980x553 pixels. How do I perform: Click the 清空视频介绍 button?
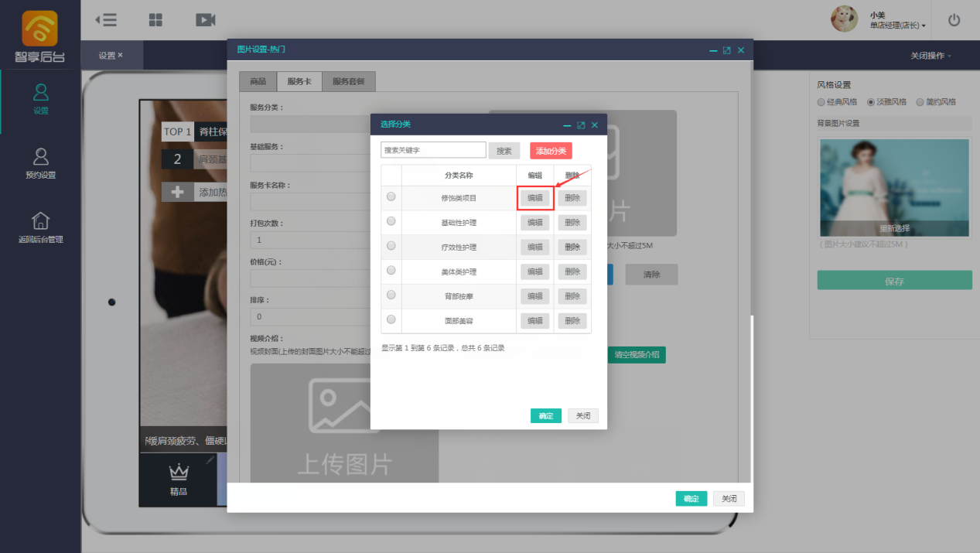tap(637, 355)
